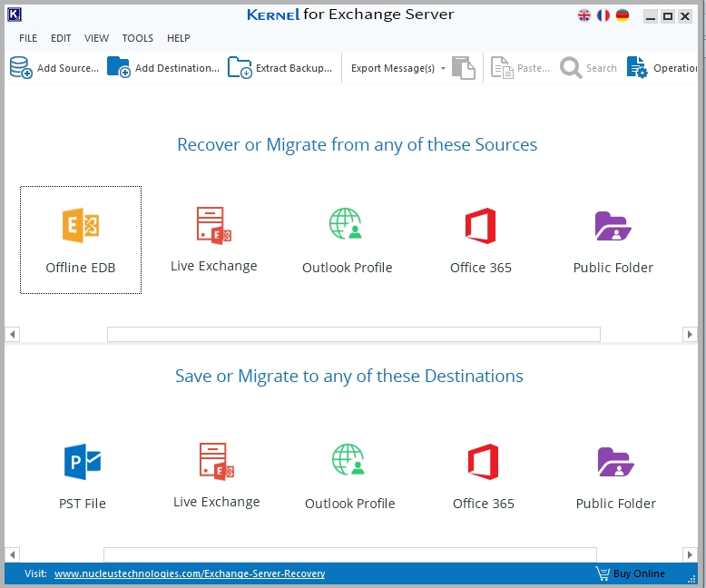Click the Kernel app logo icon
Viewport: 706px width, 588px height.
(15, 15)
